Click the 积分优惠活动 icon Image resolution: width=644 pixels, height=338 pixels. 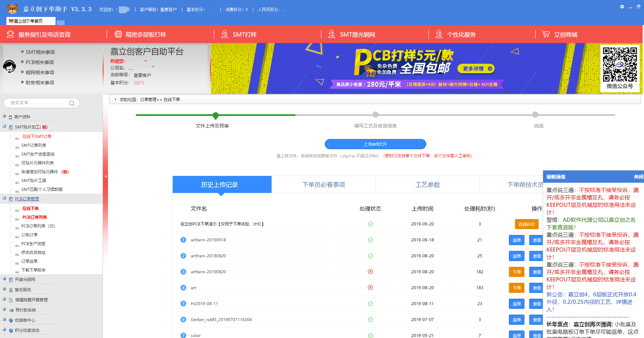point(11,331)
